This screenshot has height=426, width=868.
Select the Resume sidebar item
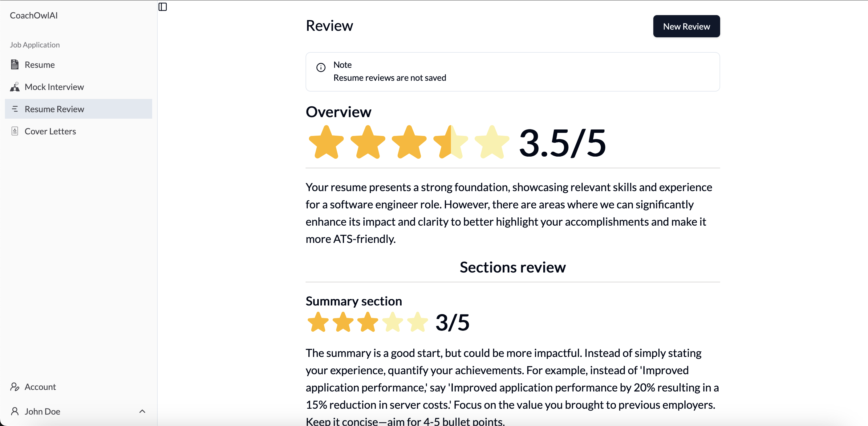point(39,64)
